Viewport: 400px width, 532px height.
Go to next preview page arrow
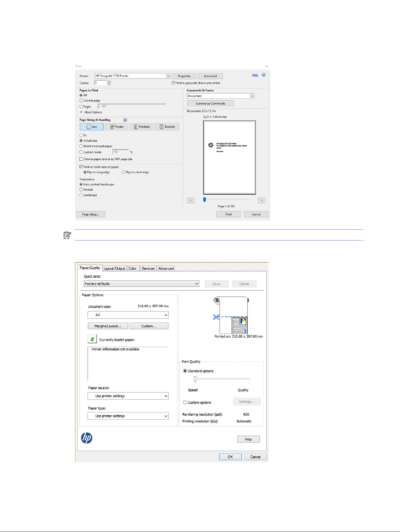[x=262, y=200]
